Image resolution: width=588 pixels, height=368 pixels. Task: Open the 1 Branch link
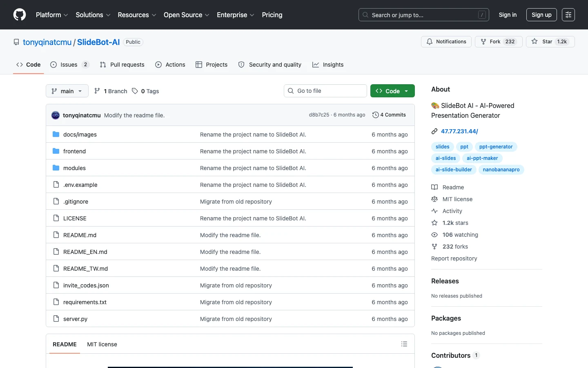coord(111,91)
